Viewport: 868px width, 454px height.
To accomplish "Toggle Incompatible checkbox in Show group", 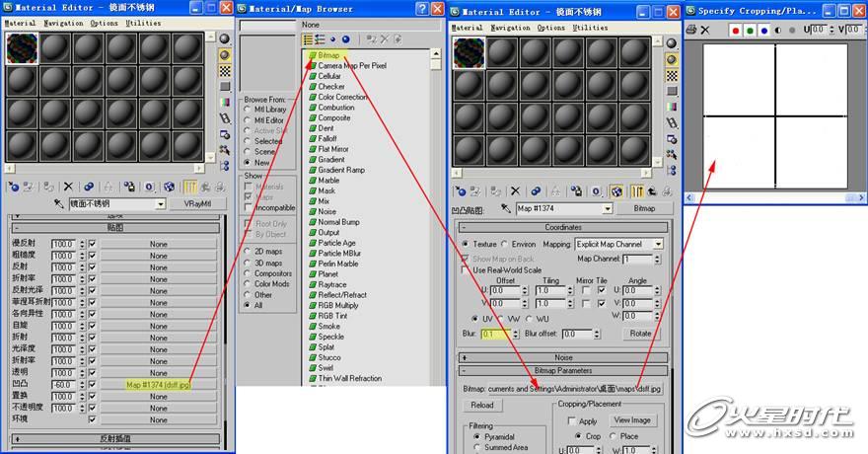I will tap(248, 207).
